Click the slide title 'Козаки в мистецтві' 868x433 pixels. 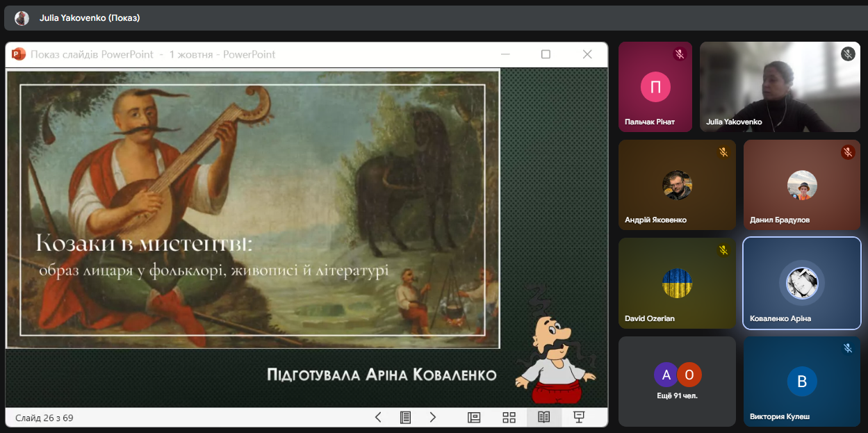point(145,244)
